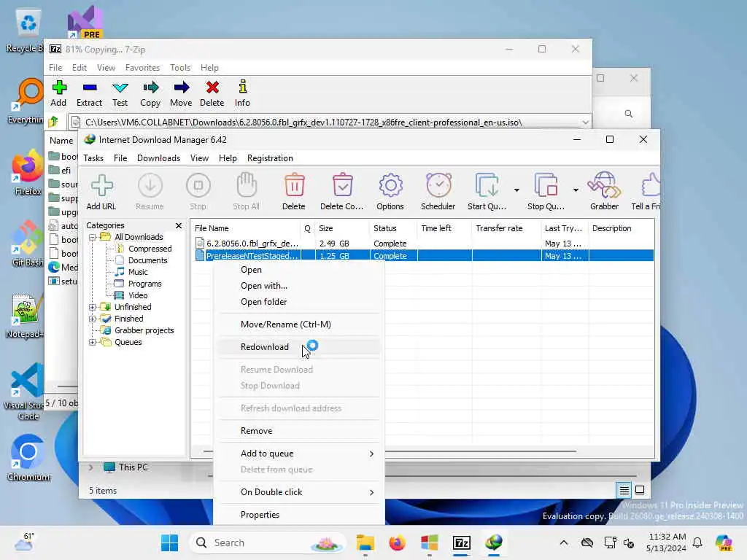Image resolution: width=747 pixels, height=560 pixels.
Task: Sort downloads by Size column header
Action: click(x=341, y=228)
